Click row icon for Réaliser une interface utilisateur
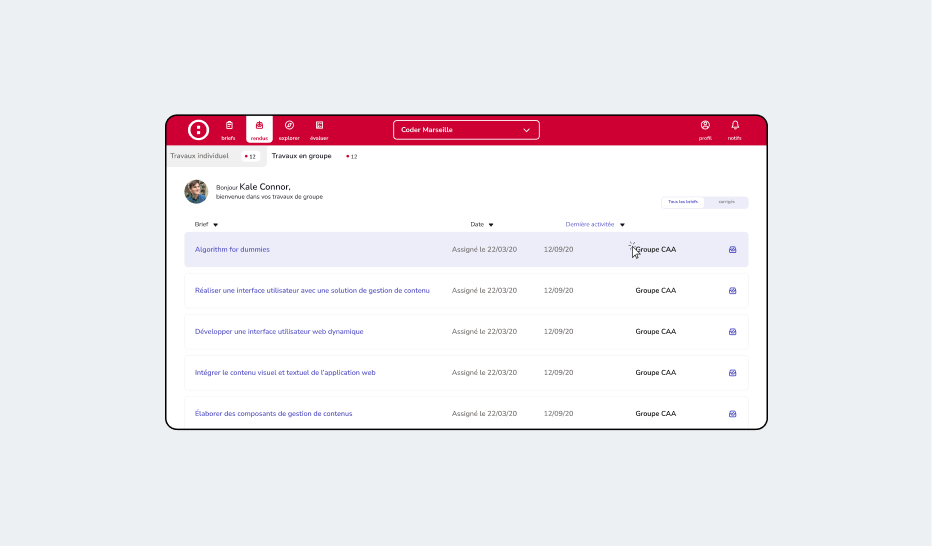The width and height of the screenshot is (932, 546). pos(732,291)
